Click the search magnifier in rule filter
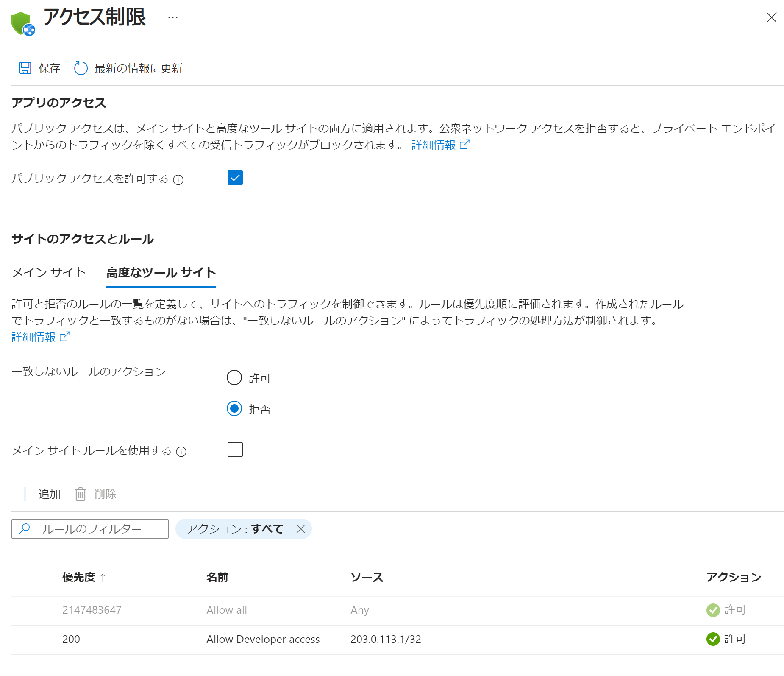Viewport: 784px width, 676px height. tap(25, 528)
